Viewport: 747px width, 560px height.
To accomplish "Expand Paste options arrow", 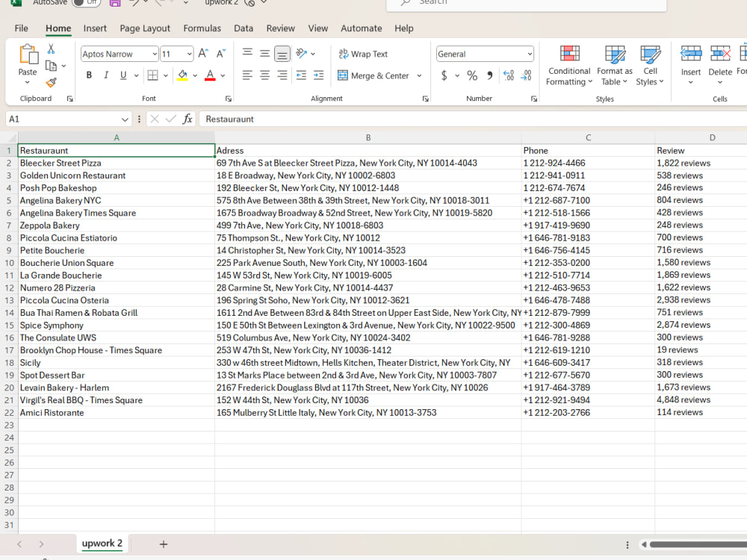I will (x=27, y=82).
